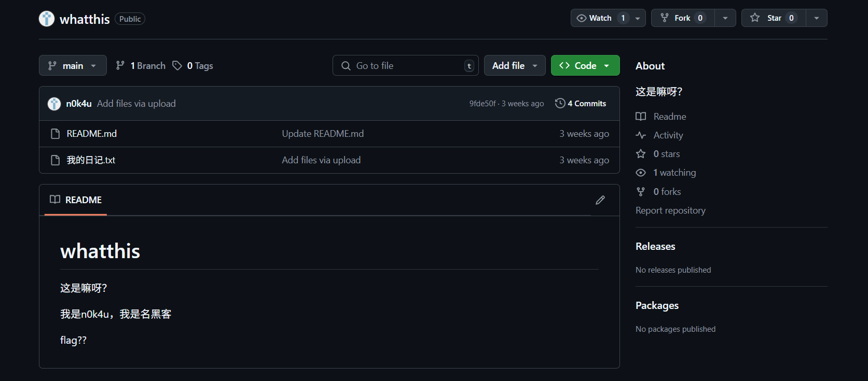Click the Report repository link

tap(670, 210)
